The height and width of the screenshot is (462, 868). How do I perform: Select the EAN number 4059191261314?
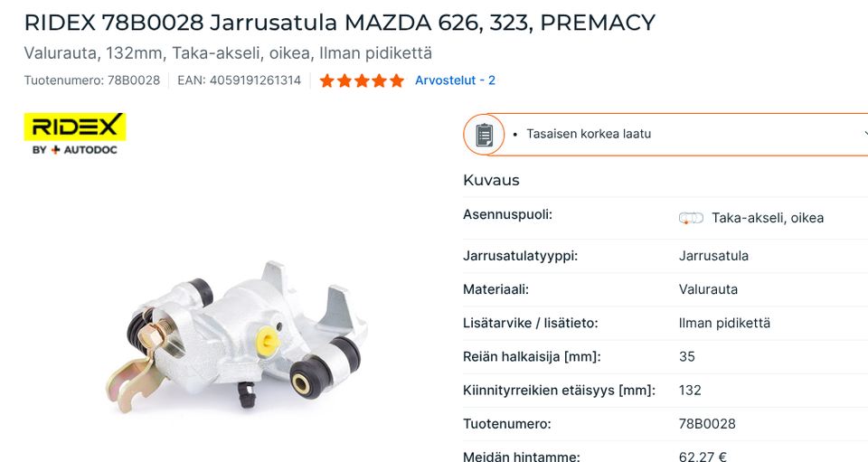click(x=255, y=80)
